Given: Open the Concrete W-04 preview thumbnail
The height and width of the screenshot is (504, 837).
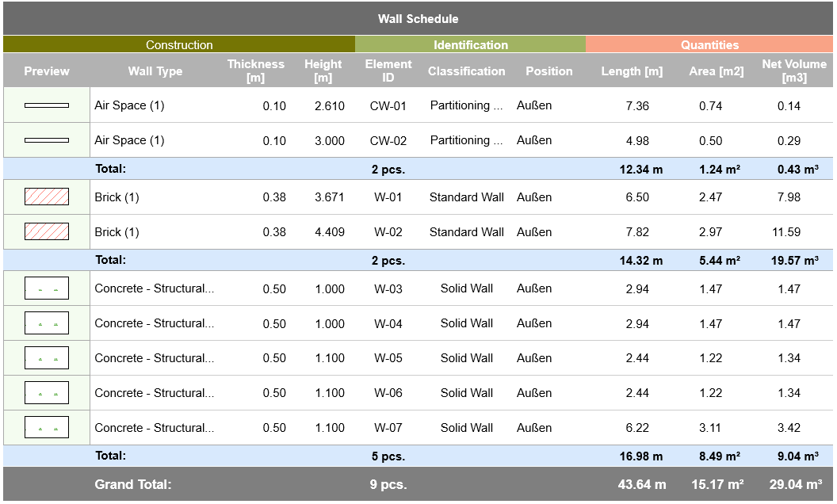Looking at the screenshot, I should pos(46,323).
